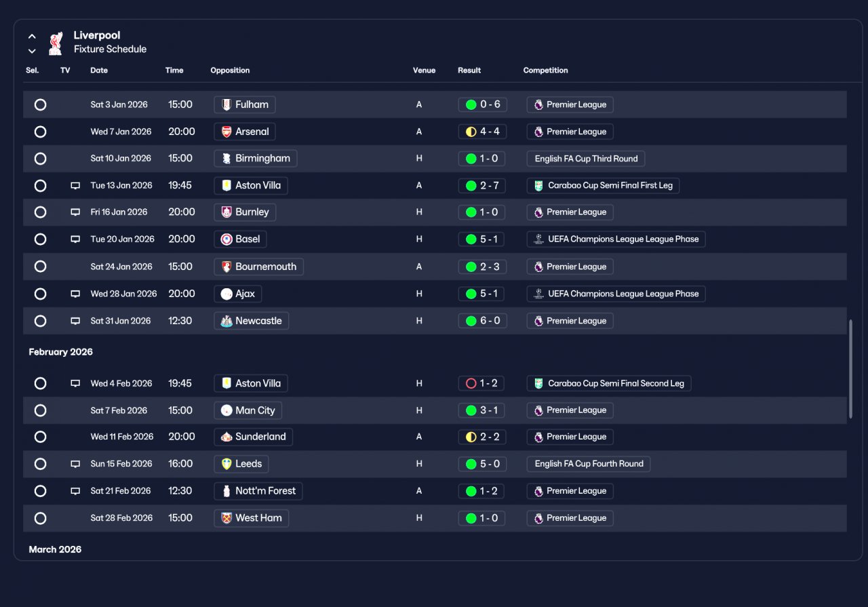Screen dimensions: 868x607
Task: Open the 2 - 2 result against Sunderland
Action: point(482,437)
